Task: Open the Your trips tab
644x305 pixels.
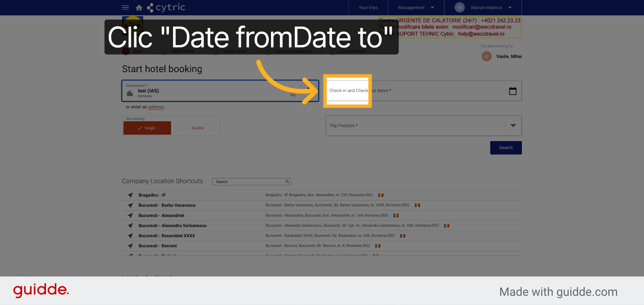Action: (368, 7)
